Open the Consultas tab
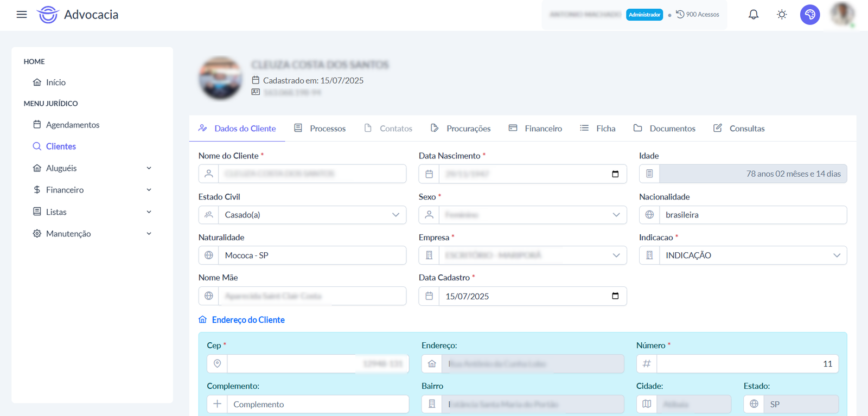Viewport: 868px width, 416px height. pos(739,129)
